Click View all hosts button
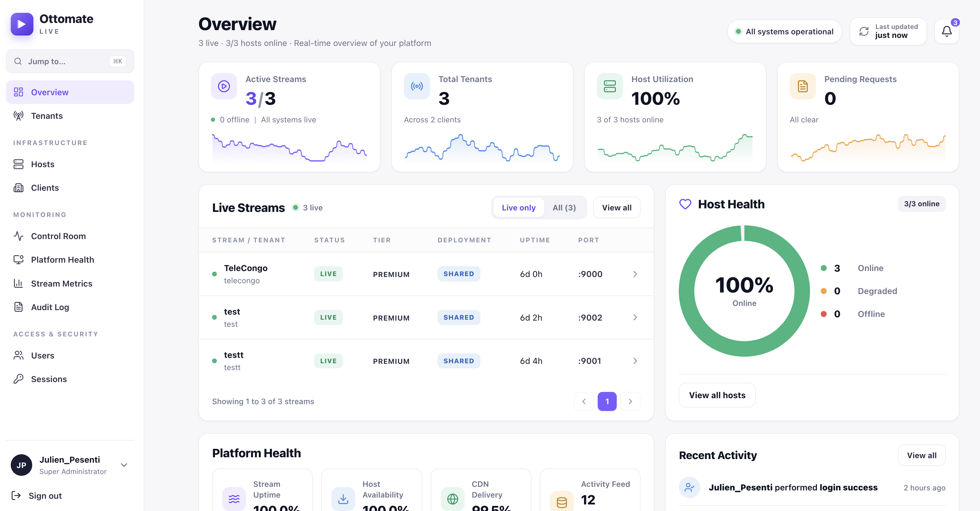980x511 pixels. (x=717, y=395)
